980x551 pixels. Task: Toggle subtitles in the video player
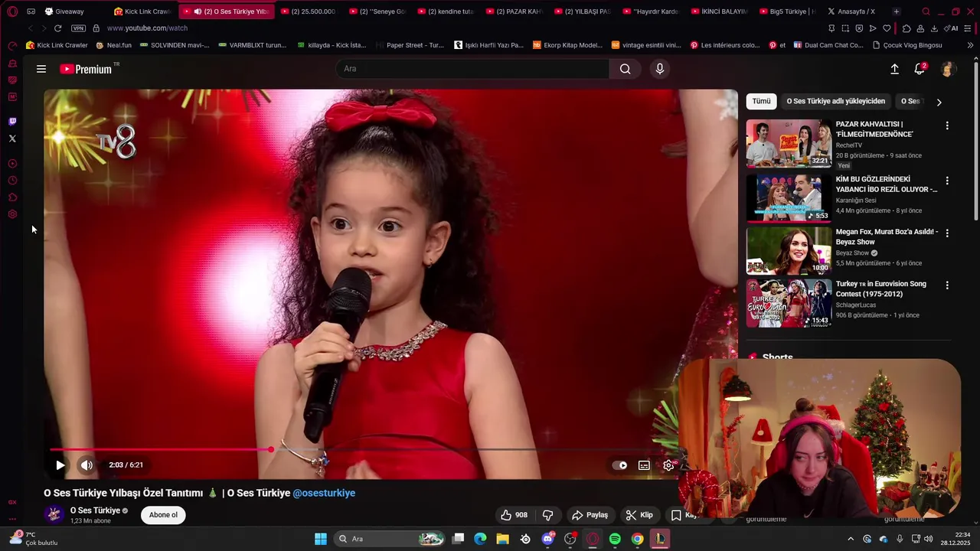click(x=645, y=465)
